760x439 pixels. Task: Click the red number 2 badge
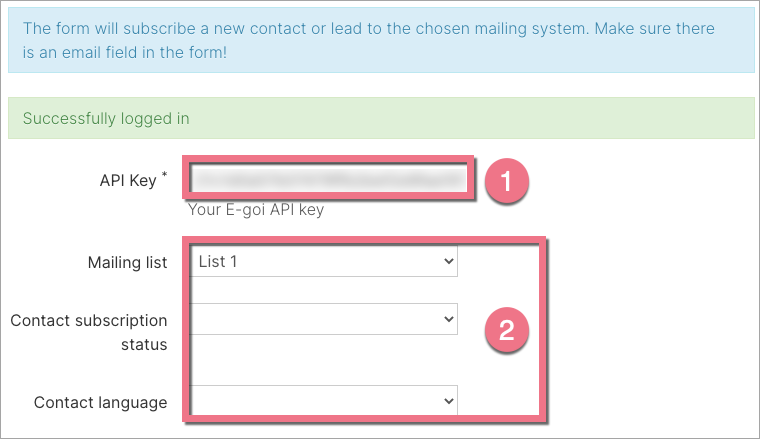point(506,331)
